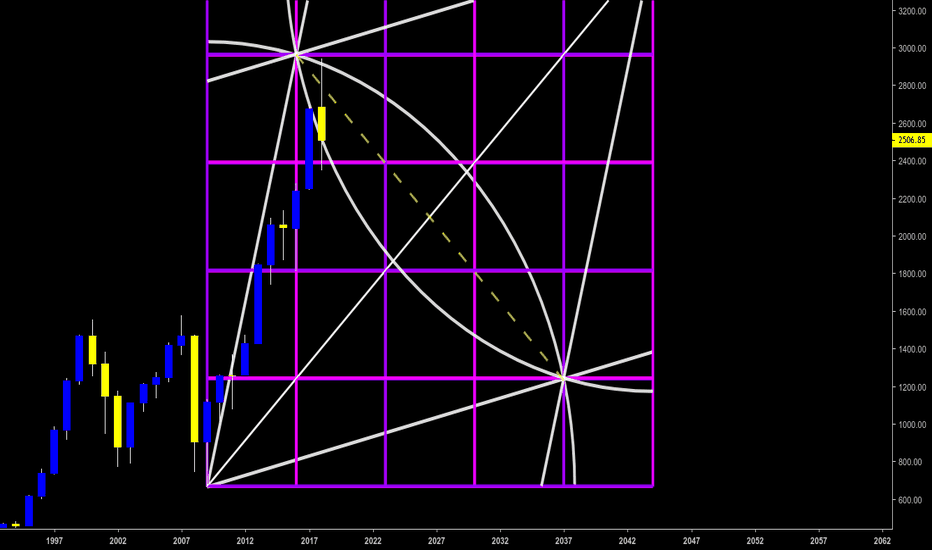Click the current price label 2506.85
The image size is (932, 550).
coord(912,140)
